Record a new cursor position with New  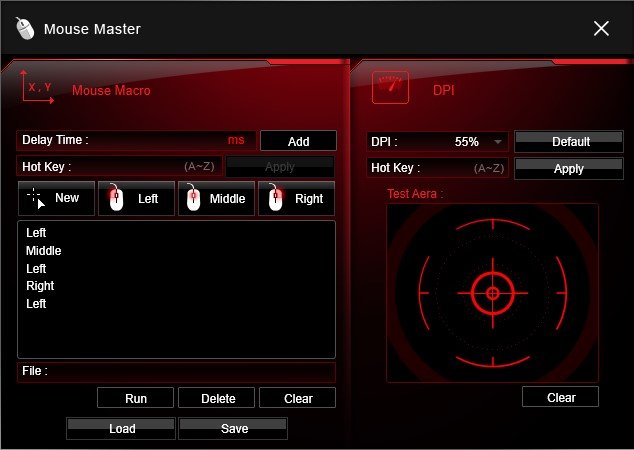tap(56, 198)
